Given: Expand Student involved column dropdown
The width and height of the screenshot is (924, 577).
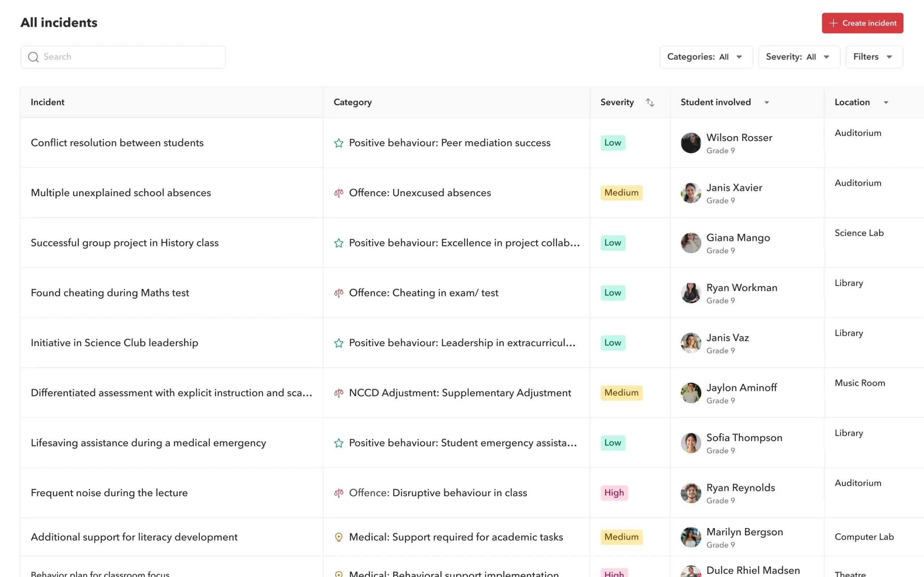Looking at the screenshot, I should (766, 102).
